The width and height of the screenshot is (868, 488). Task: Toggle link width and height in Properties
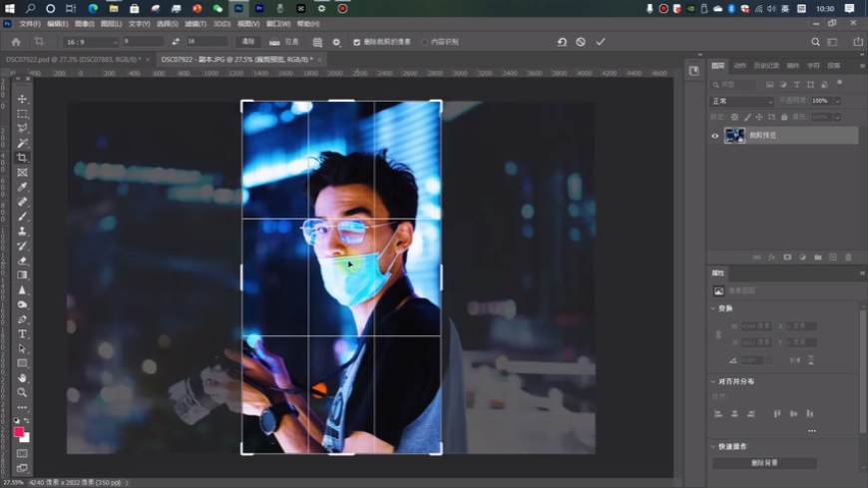718,334
